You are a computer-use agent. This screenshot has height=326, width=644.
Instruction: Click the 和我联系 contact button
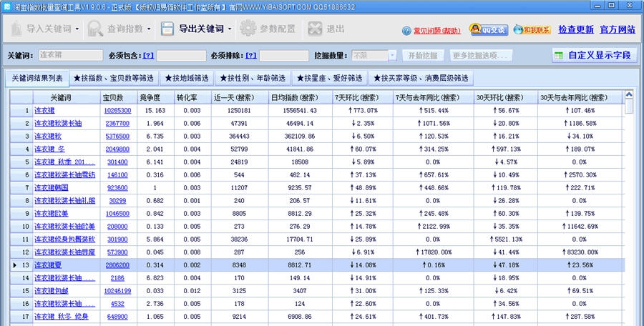click(532, 29)
